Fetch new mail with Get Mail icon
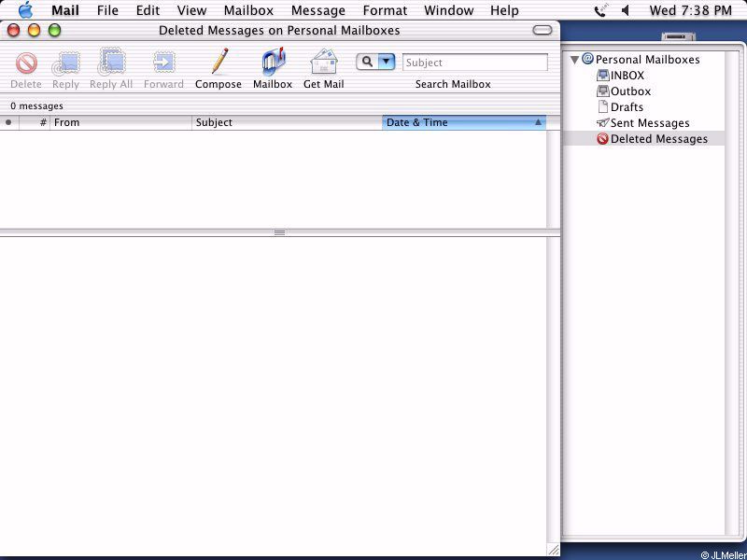Viewport: 747px width, 560px height. coord(324,62)
